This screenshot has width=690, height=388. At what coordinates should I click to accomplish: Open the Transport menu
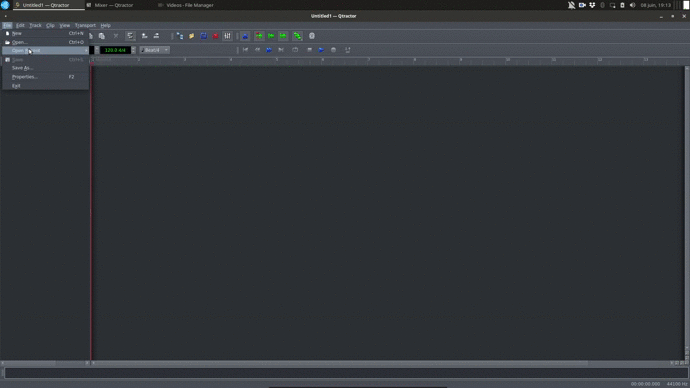85,26
